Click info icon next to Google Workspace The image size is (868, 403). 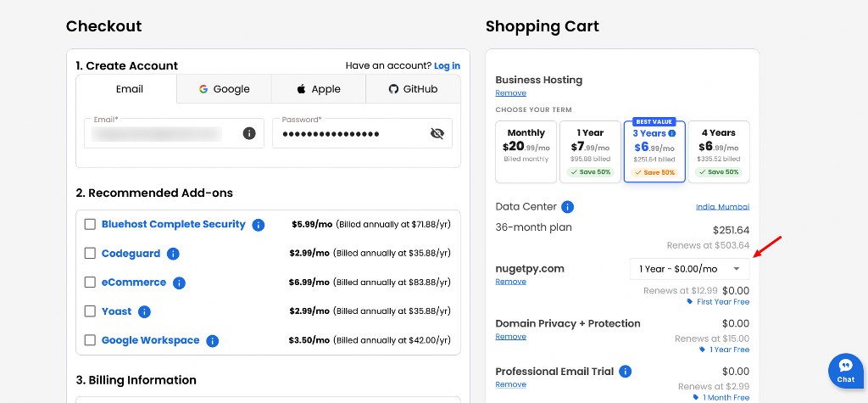pos(212,341)
